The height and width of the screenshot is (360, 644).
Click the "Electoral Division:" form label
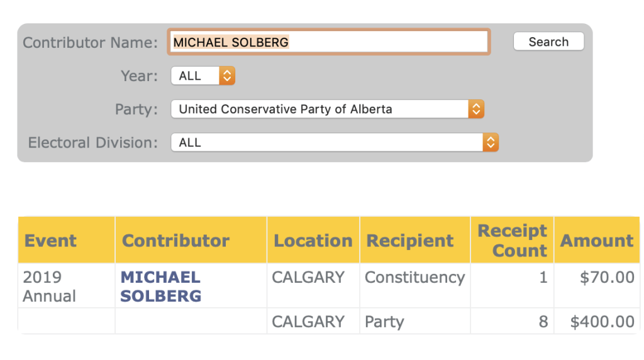tap(92, 143)
